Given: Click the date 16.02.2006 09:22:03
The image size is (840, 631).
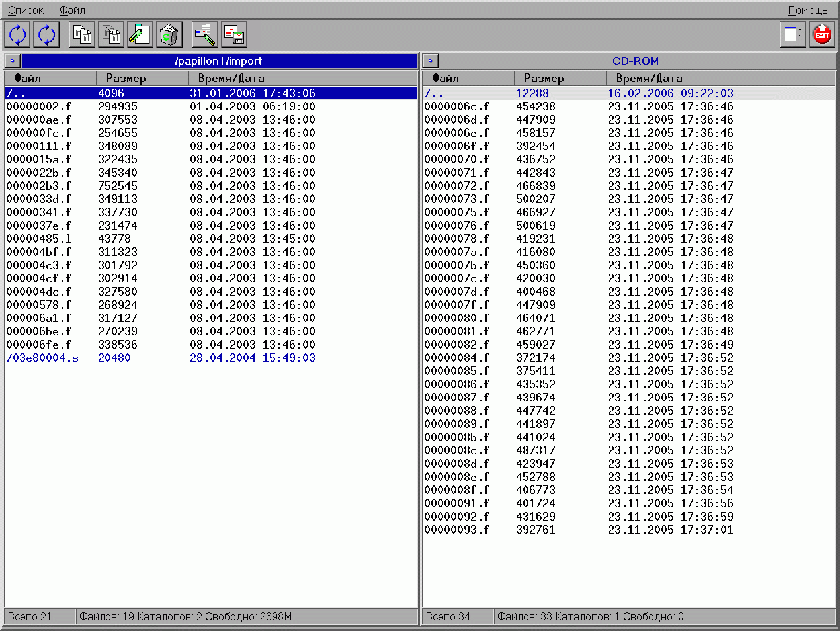Looking at the screenshot, I should 671,93.
